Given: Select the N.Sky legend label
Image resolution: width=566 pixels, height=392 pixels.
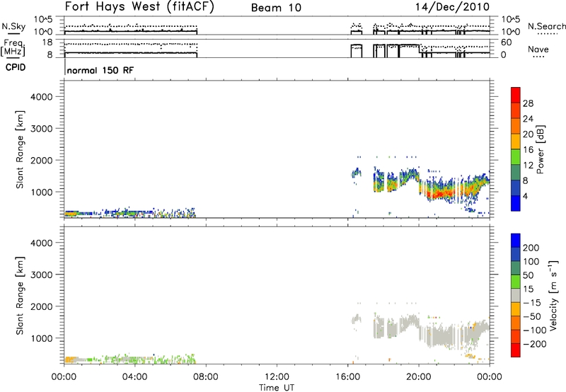Looking at the screenshot, I should point(13,26).
